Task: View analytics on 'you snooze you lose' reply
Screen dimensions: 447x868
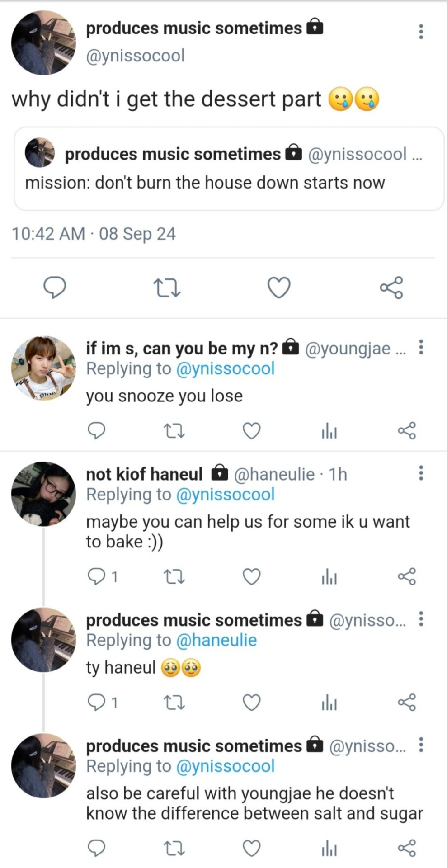Action: pos(329,432)
